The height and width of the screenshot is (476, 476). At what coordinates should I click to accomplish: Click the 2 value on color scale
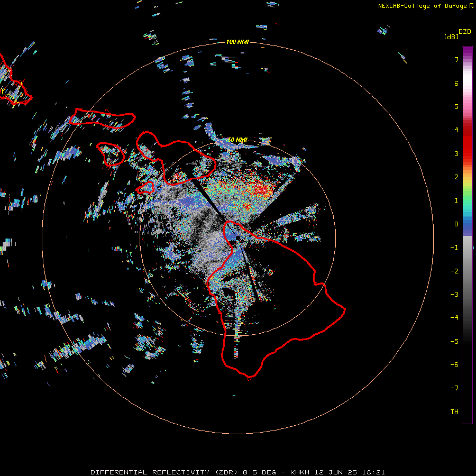(456, 177)
